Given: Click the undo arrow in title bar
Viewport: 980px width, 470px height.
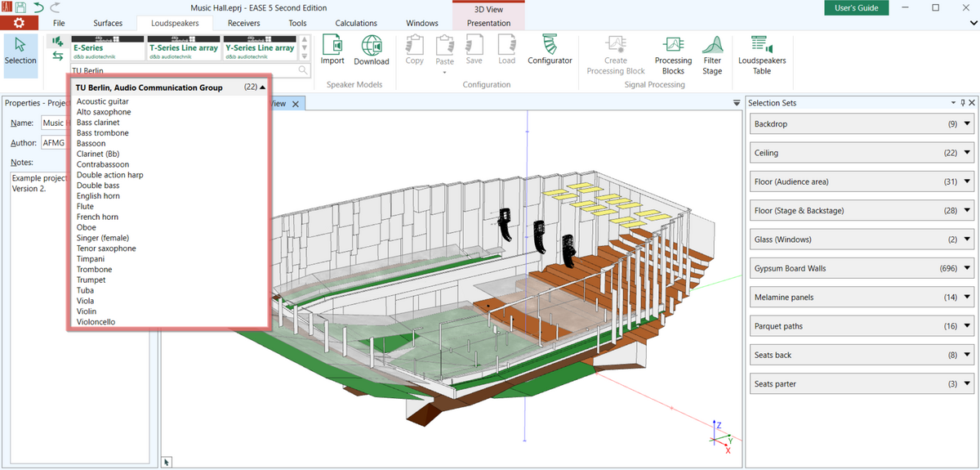Looking at the screenshot, I should [38, 7].
